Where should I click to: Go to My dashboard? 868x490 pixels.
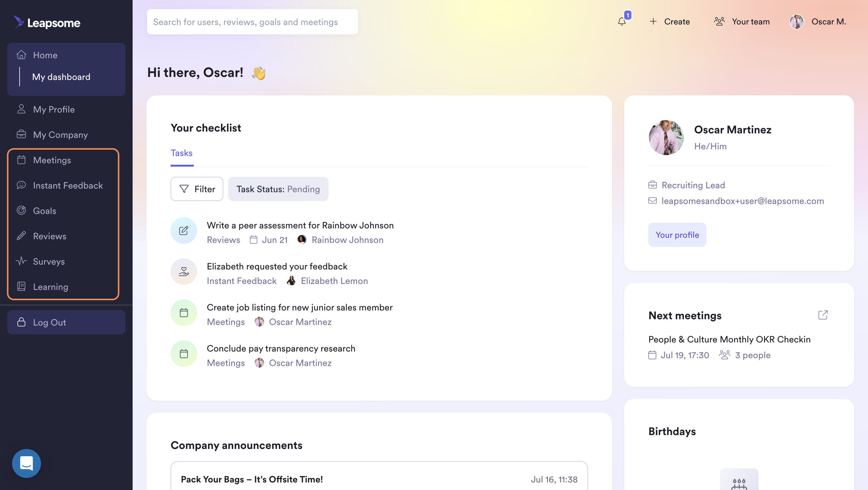pyautogui.click(x=61, y=77)
